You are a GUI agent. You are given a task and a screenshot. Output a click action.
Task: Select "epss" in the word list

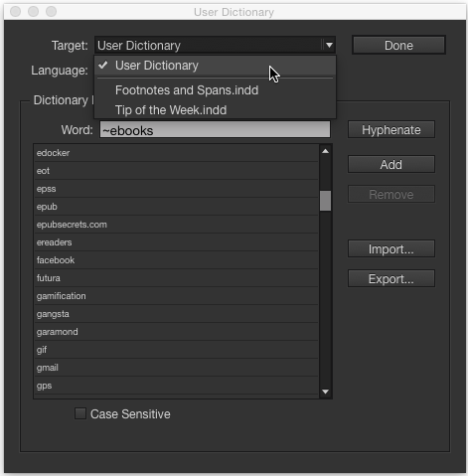[x=177, y=189]
